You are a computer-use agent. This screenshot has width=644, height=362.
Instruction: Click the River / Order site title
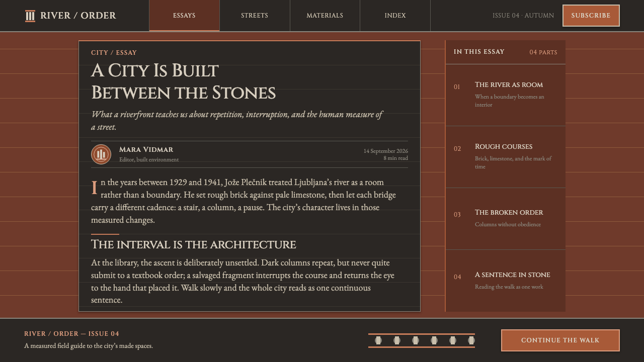78,16
